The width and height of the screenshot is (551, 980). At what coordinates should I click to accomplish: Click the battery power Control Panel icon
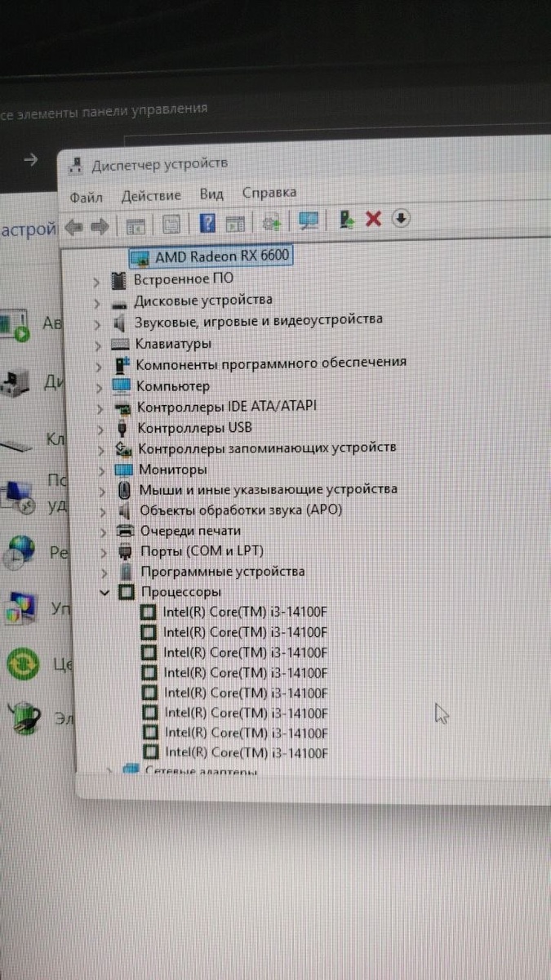pyautogui.click(x=24, y=719)
